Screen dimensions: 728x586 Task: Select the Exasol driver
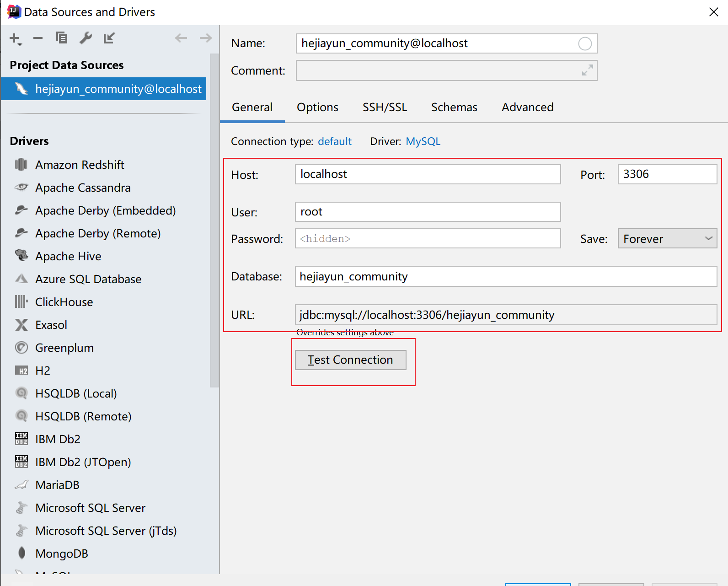[x=51, y=325]
